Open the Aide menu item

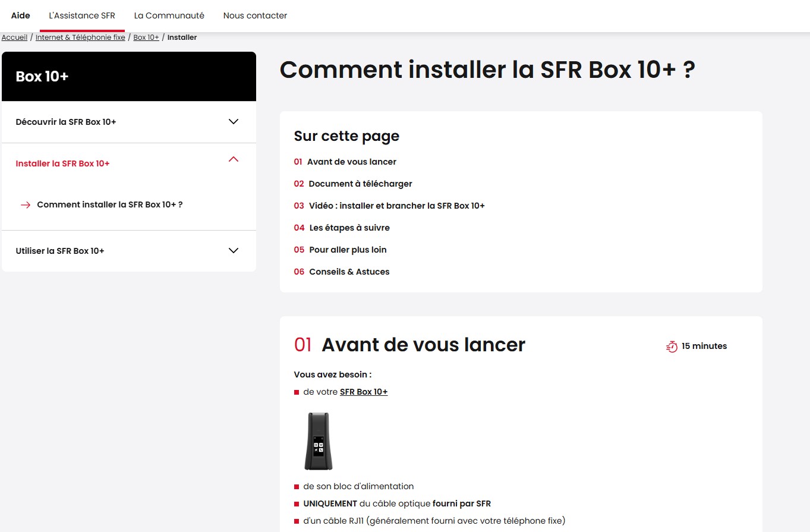(20, 15)
